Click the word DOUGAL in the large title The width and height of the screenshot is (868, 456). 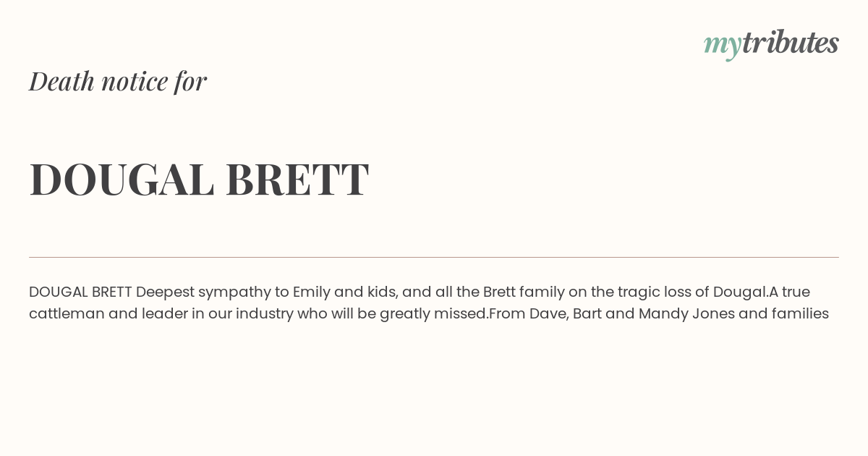tap(122, 180)
